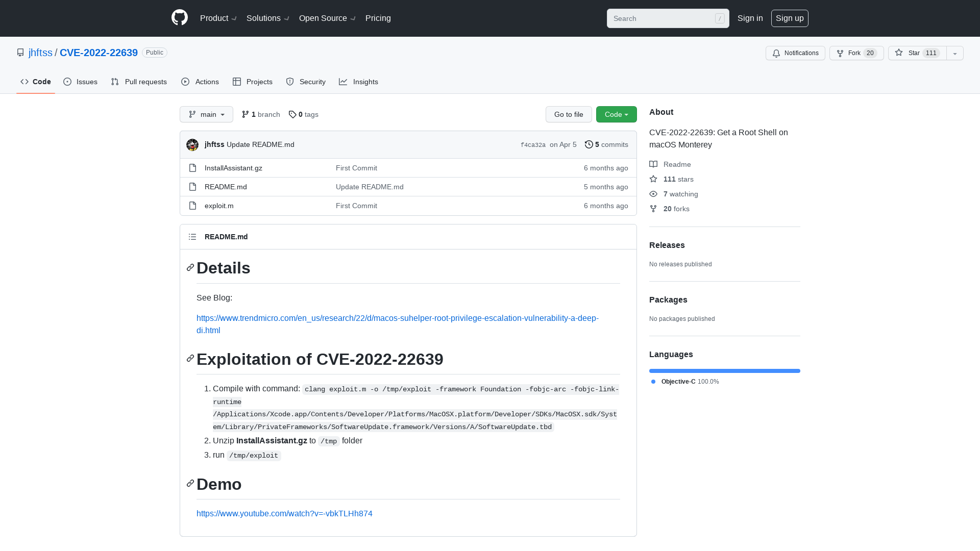The height and width of the screenshot is (551, 980).
Task: Click the file icon beside README.md row
Action: tap(192, 187)
